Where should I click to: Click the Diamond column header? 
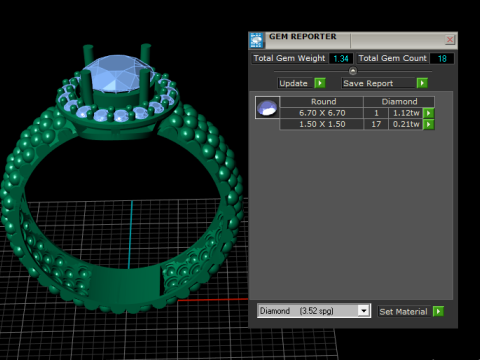click(399, 102)
